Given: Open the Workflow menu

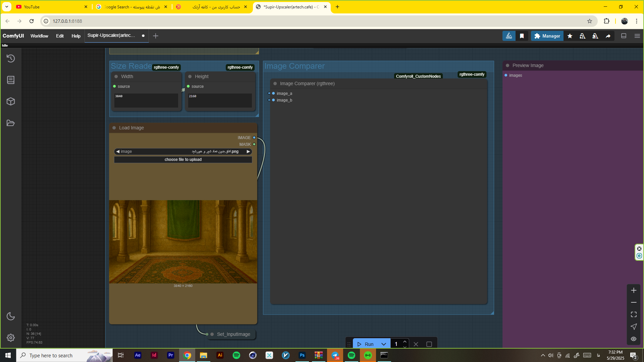Looking at the screenshot, I should [x=39, y=36].
